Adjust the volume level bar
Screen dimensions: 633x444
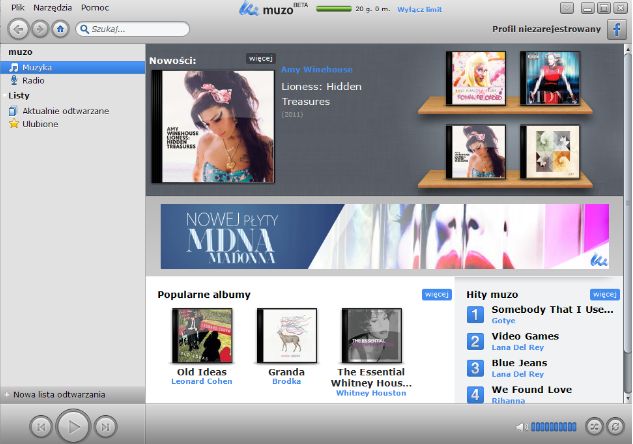553,427
